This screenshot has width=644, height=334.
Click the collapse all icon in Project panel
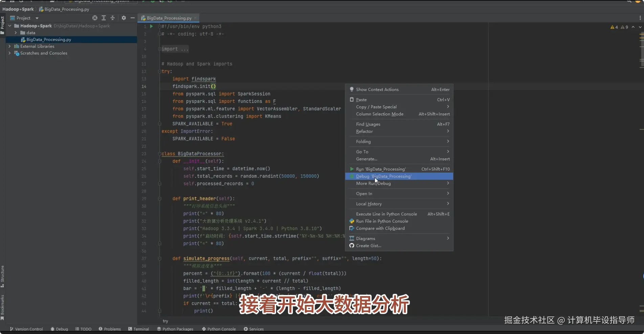[x=113, y=18]
